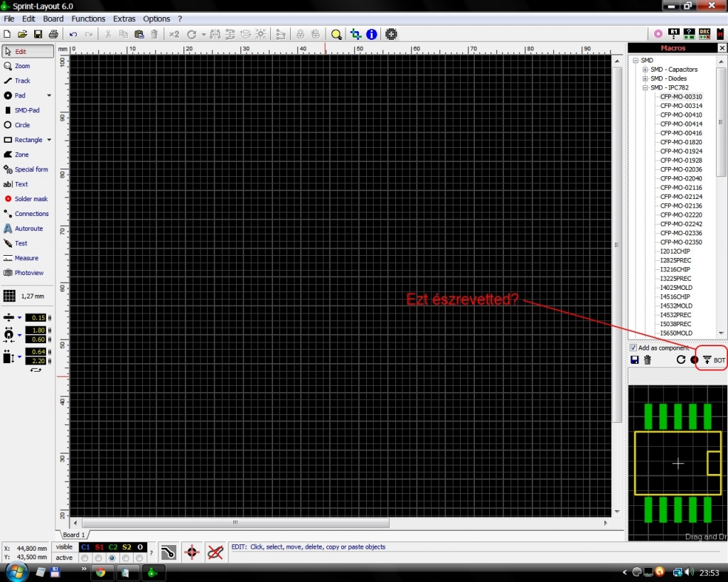Open the Pad tool dropdown arrow
Screen dimensions: 728x582
[x=49, y=96]
